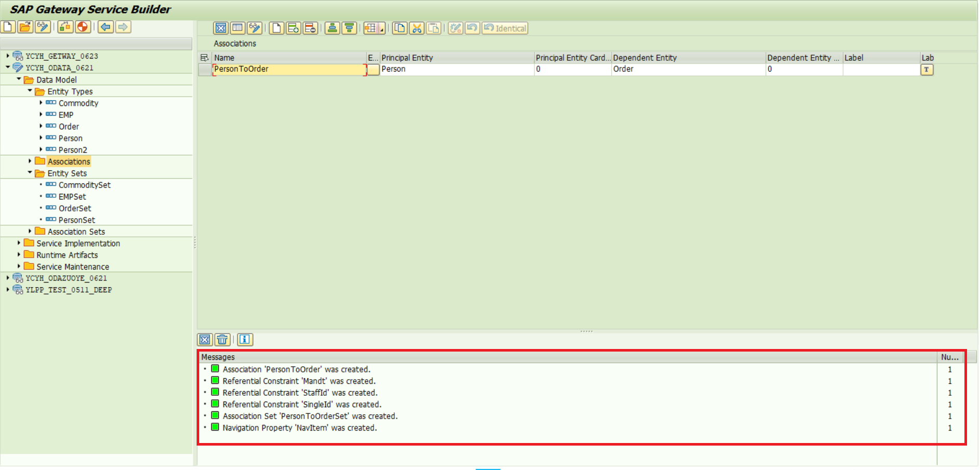Click the Undo arrow icon
This screenshot has width=980, height=470.
pyautogui.click(x=472, y=28)
